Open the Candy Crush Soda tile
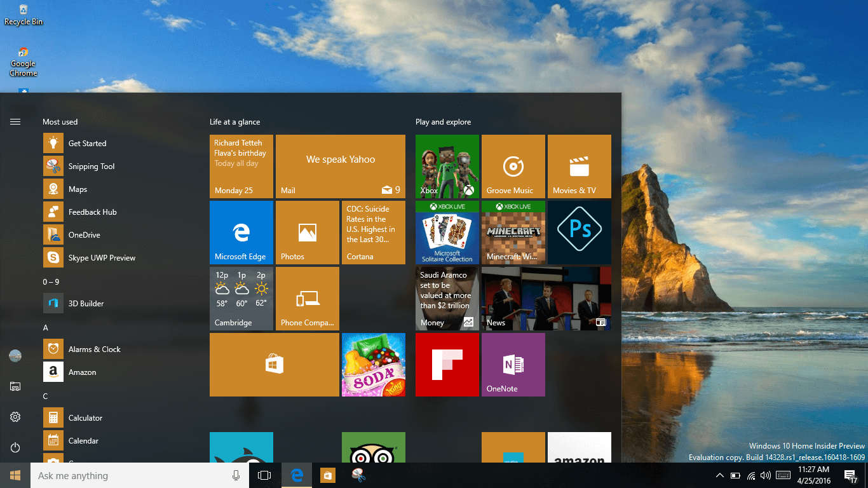This screenshot has height=488, width=868. 374,365
